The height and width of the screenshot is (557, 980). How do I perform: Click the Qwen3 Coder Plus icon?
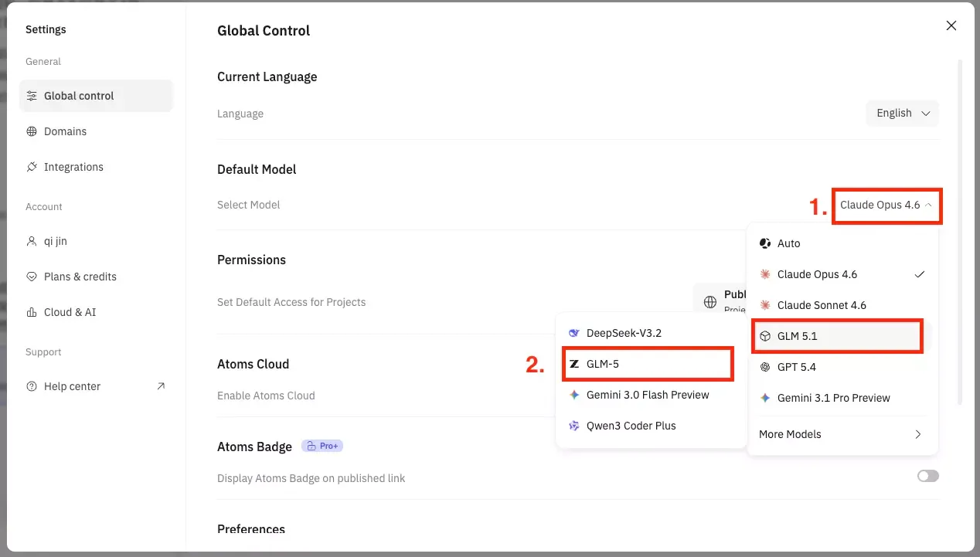tap(574, 426)
